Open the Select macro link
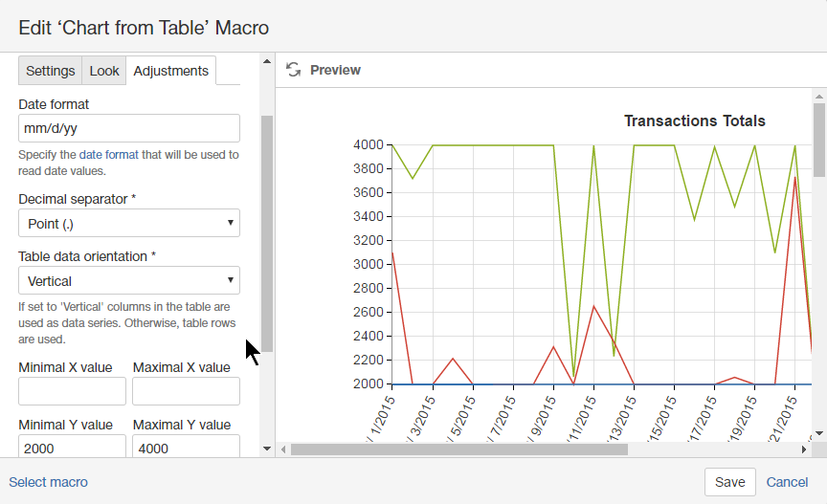827x504 pixels. (48, 482)
